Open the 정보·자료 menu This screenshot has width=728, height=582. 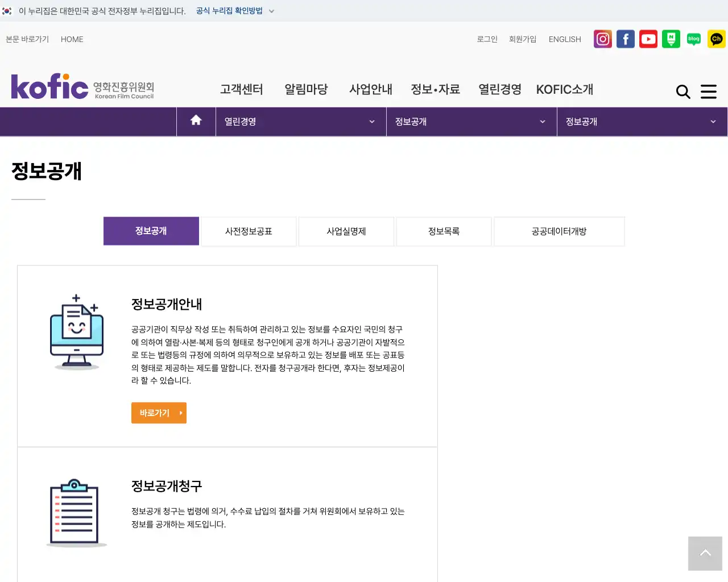435,89
